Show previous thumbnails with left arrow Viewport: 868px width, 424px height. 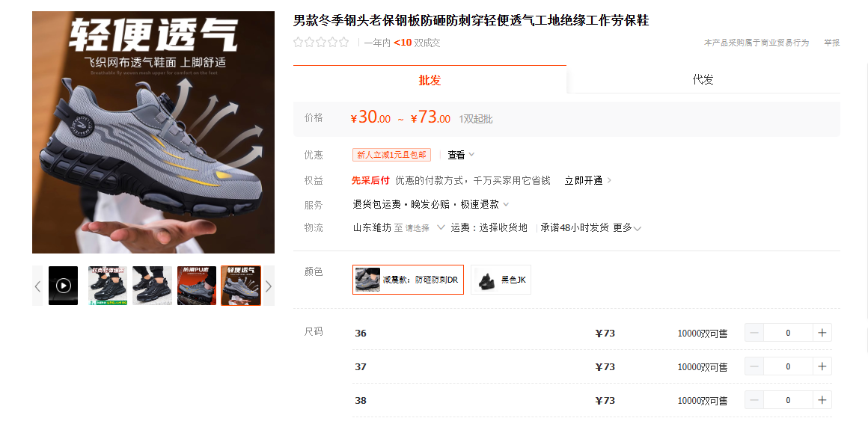(x=37, y=286)
